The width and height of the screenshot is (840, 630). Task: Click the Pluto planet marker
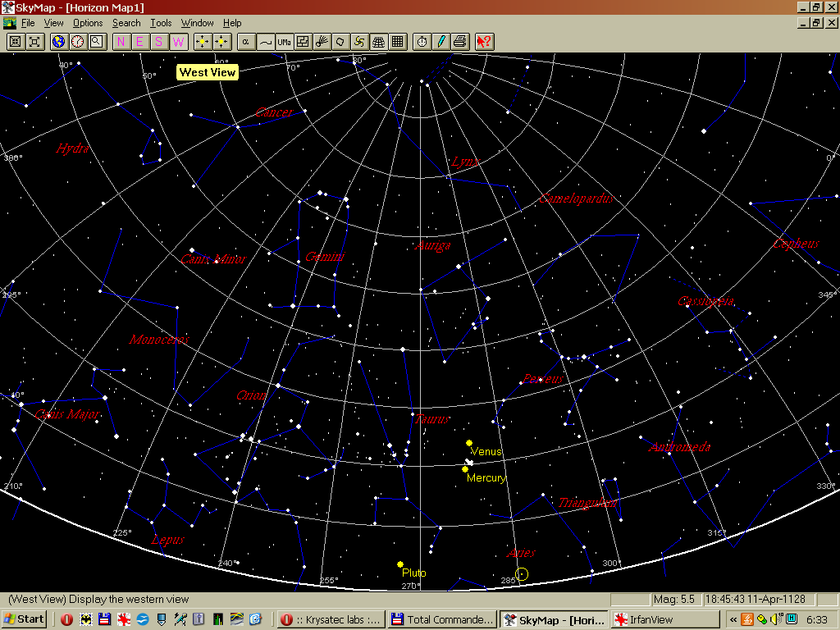400,564
